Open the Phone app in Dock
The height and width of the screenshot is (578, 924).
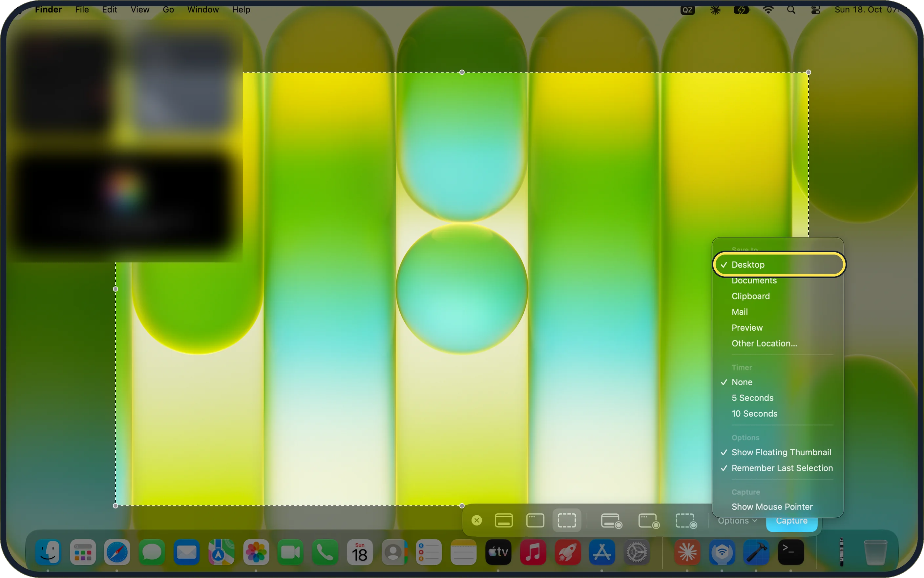click(325, 552)
